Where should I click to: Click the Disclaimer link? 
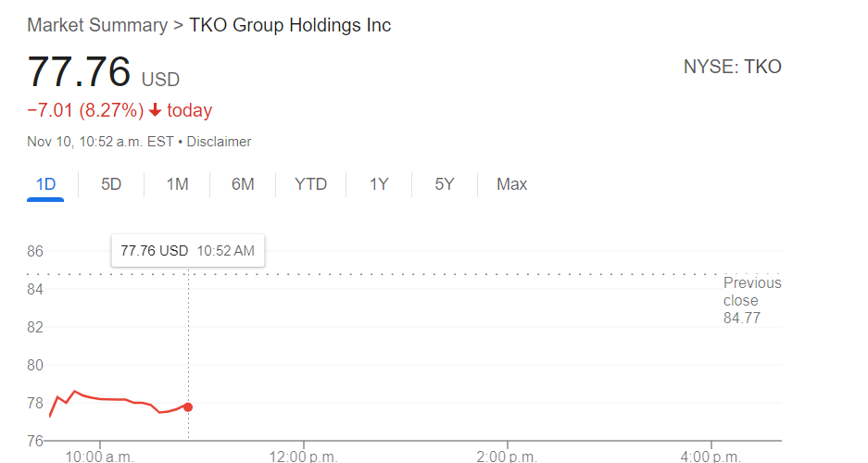[222, 142]
